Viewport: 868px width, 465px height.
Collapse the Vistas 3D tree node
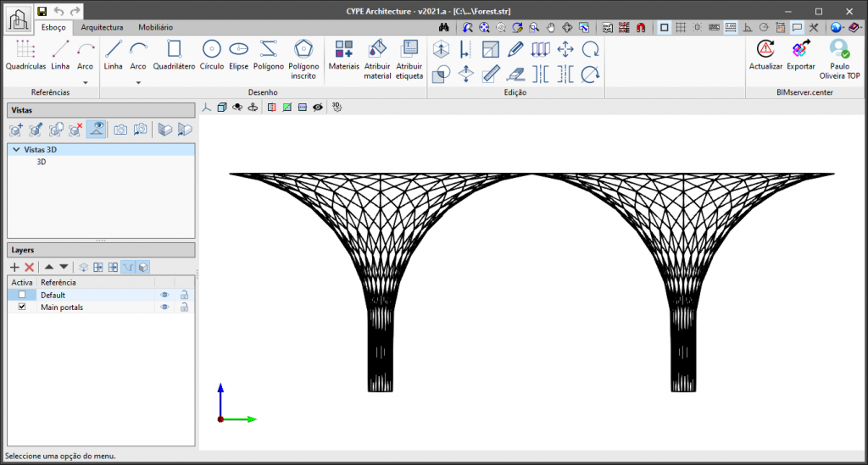pos(16,150)
